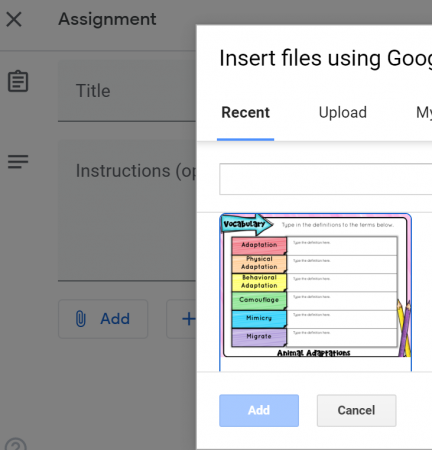The image size is (432, 450).
Task: Click the Insert files using Google heading
Action: pyautogui.click(x=326, y=59)
